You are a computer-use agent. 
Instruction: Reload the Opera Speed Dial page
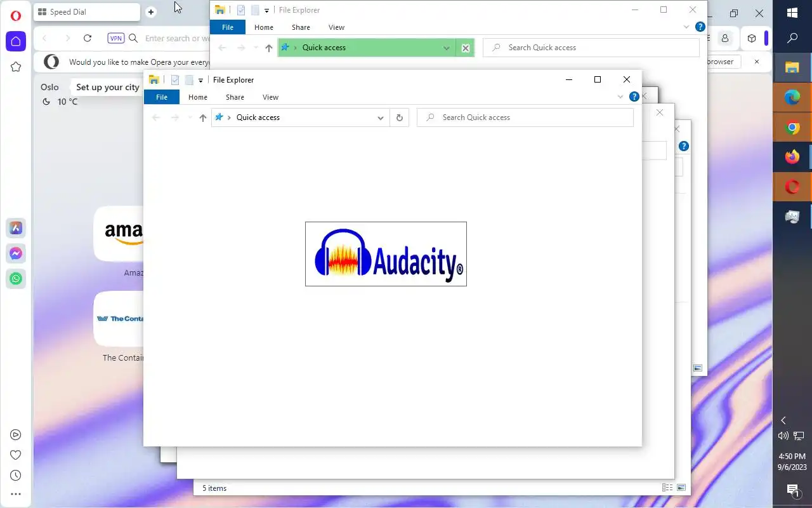[88, 38]
